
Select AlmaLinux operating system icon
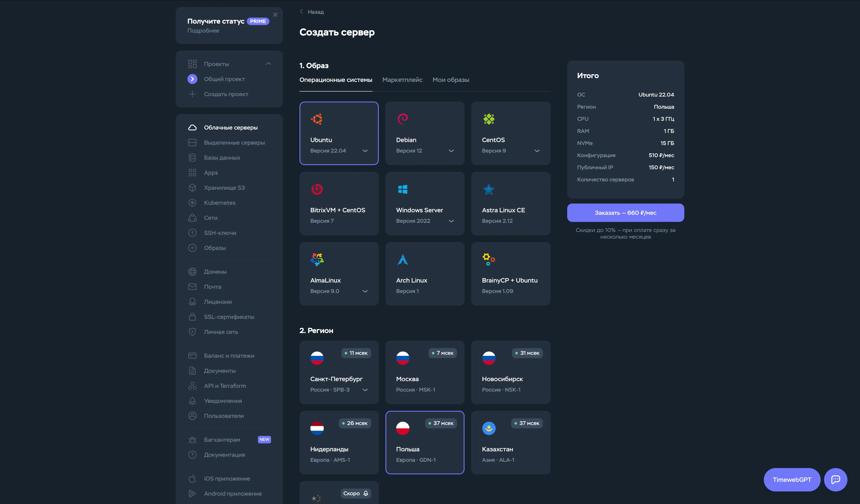(317, 259)
